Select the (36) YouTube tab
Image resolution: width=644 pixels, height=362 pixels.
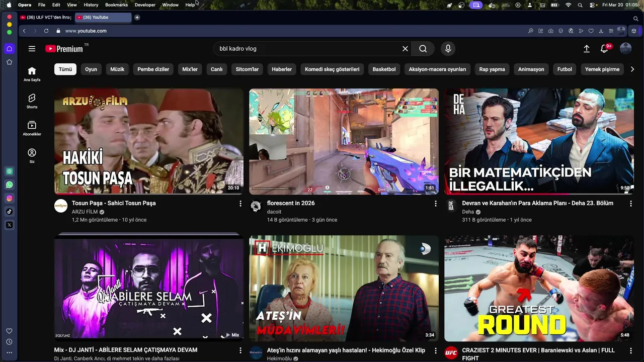103,17
